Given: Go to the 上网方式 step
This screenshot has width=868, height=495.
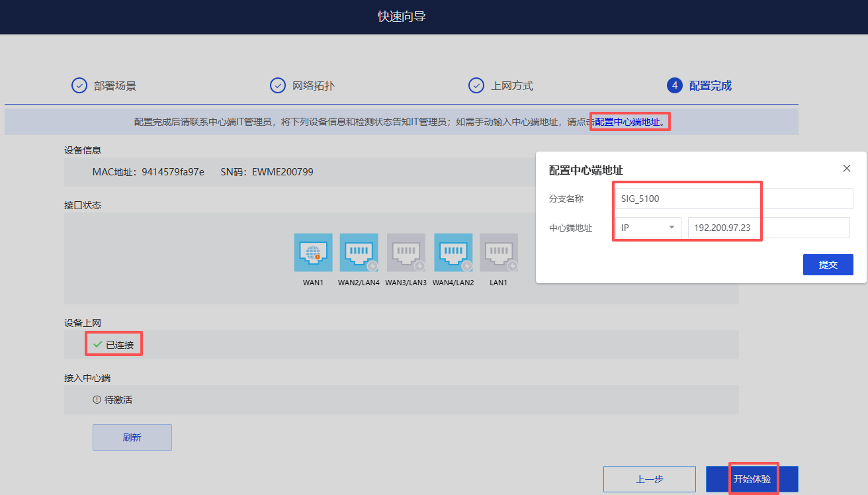Looking at the screenshot, I should 501,85.
